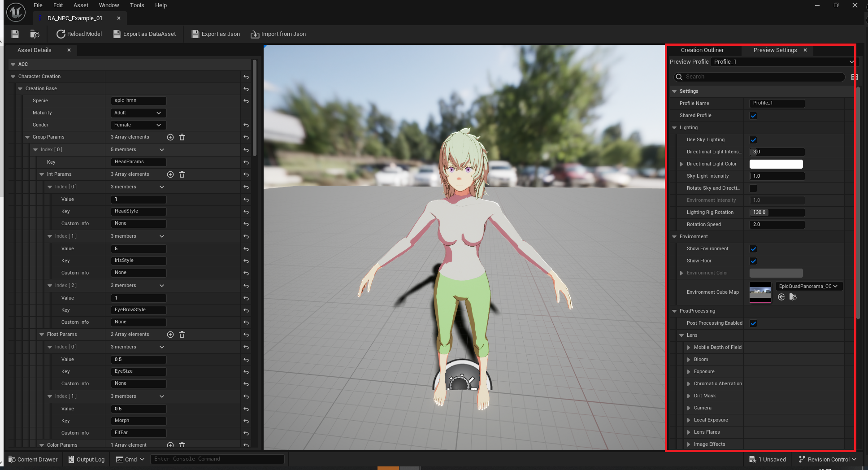Click the browse-to-asset folder icon in toolbar
868x470 pixels.
click(35, 34)
